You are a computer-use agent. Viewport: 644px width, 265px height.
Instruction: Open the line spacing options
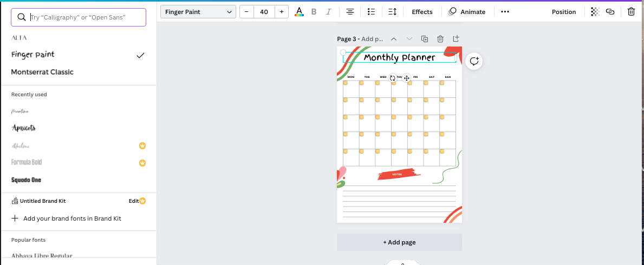393,12
